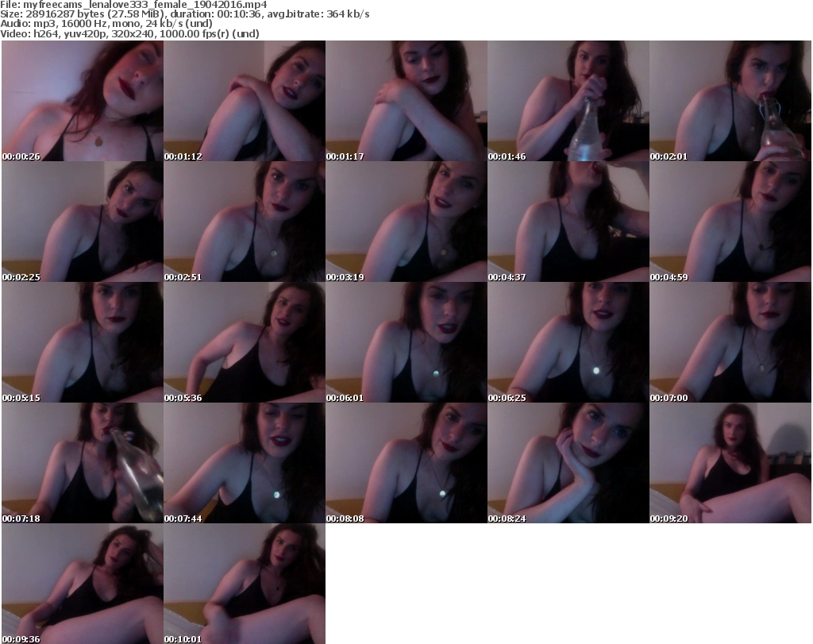Choose the frame stamped 00:09:20
This screenshot has width=813, height=644.
(x=730, y=463)
